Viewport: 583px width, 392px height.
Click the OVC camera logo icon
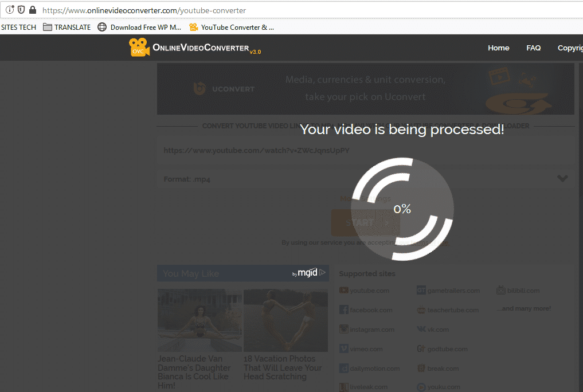click(139, 48)
